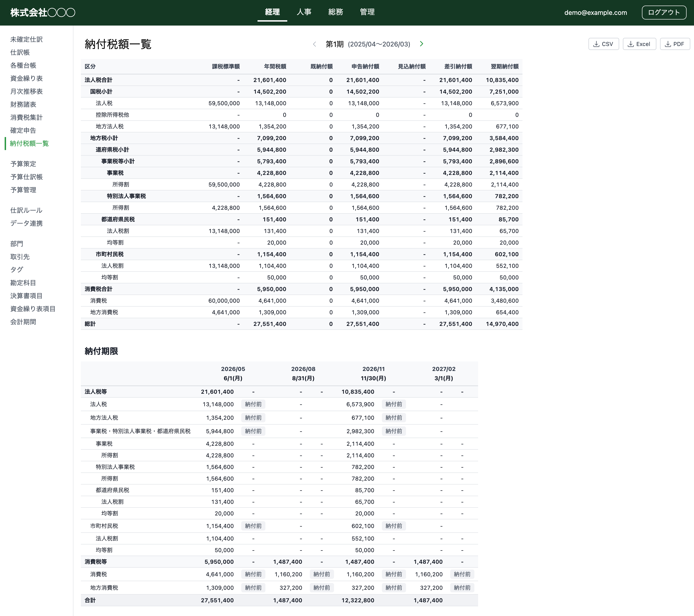Screen dimensions: 694x616
Task: Switch to the 総務 tab
Action: pos(336,12)
